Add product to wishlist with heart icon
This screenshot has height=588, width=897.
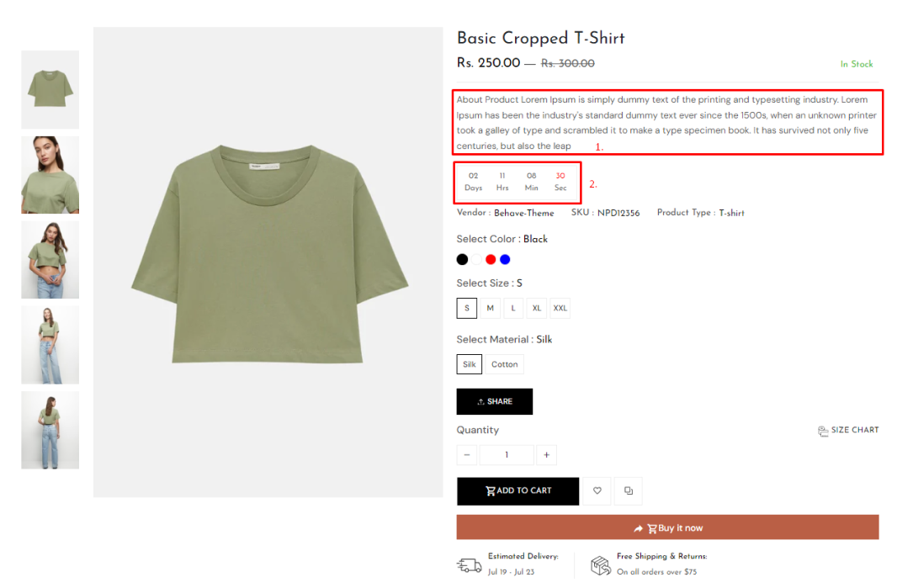(x=597, y=490)
